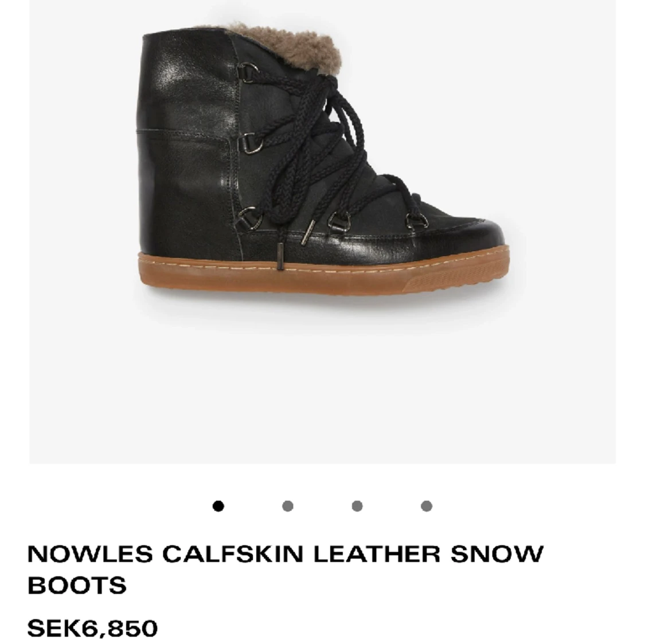
Task: Jump to the fourth carousel dot
Action: click(427, 506)
